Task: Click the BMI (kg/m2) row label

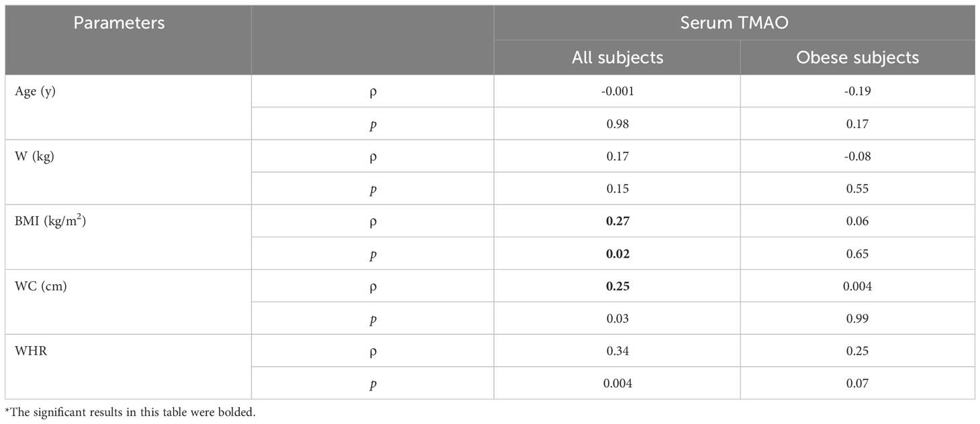Action: click(50, 221)
